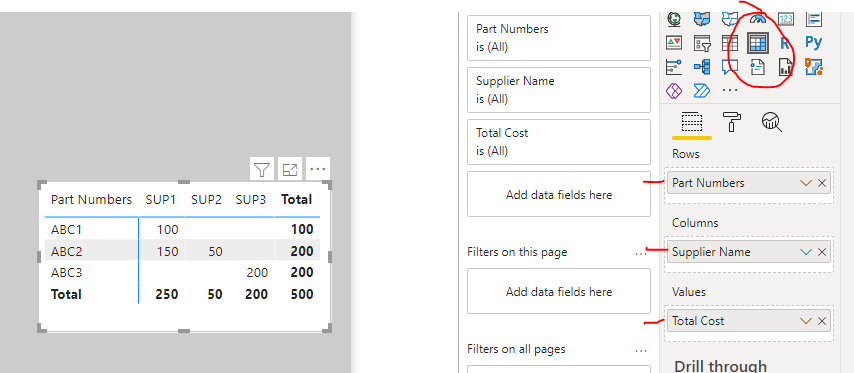The image size is (854, 373).
Task: Select the Matrix visual
Action: pyautogui.click(x=758, y=42)
